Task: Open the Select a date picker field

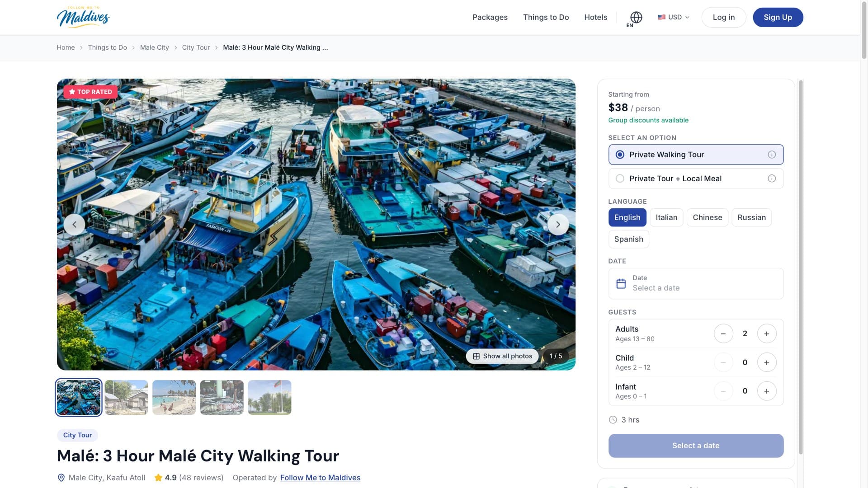Action: [x=696, y=283]
